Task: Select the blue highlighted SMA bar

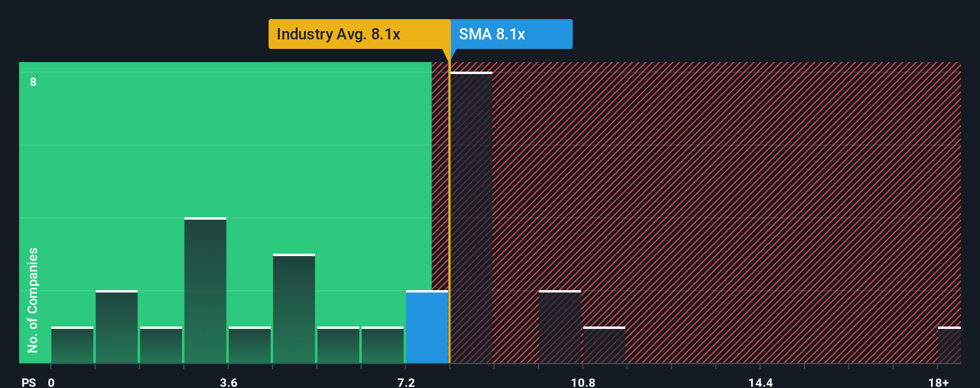Action: [x=427, y=327]
